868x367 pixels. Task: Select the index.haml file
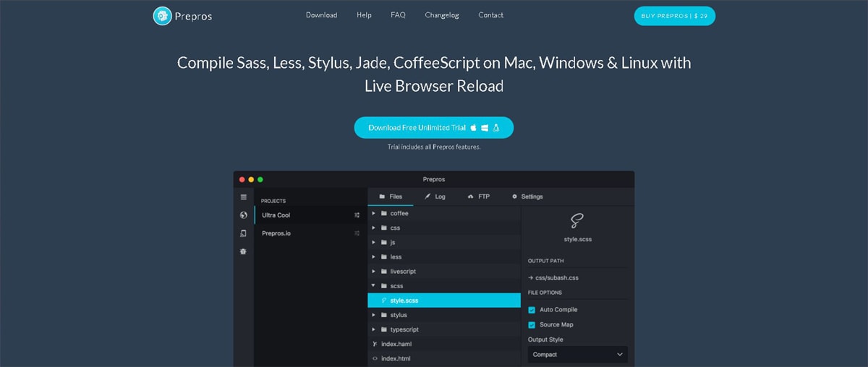coord(397,344)
